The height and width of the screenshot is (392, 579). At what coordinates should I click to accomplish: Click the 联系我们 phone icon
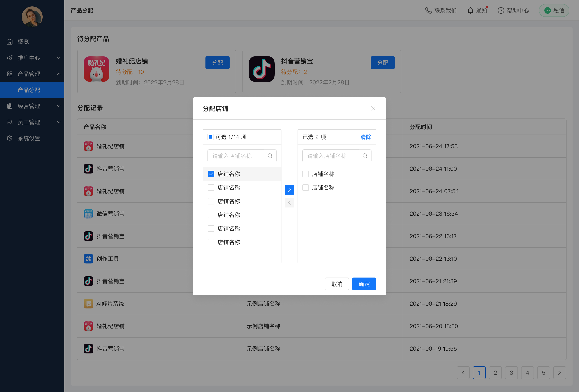pos(428,10)
